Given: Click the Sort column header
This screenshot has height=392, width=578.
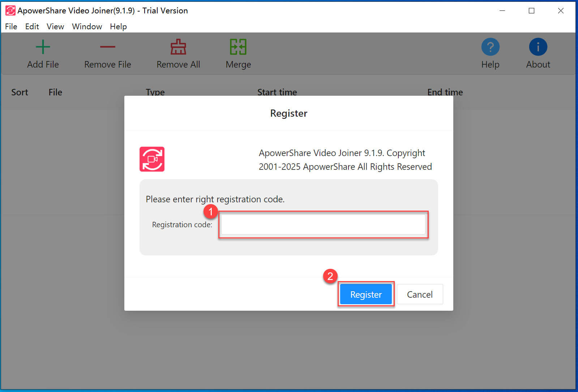Looking at the screenshot, I should tap(20, 92).
